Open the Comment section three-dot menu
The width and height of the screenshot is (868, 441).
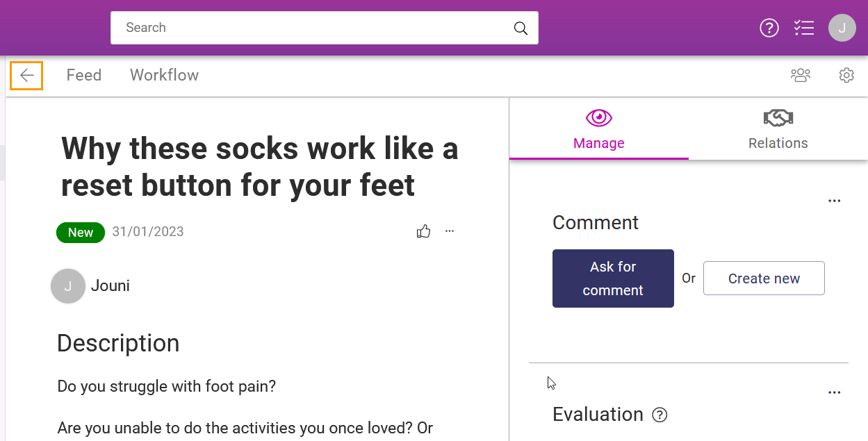(x=835, y=201)
